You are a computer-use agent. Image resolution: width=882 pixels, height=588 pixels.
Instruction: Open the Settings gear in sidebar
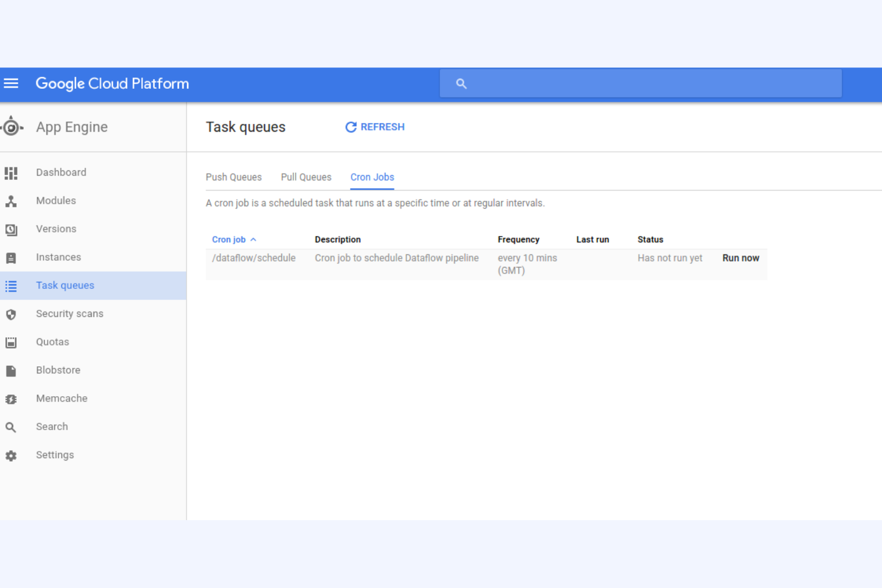point(11,455)
